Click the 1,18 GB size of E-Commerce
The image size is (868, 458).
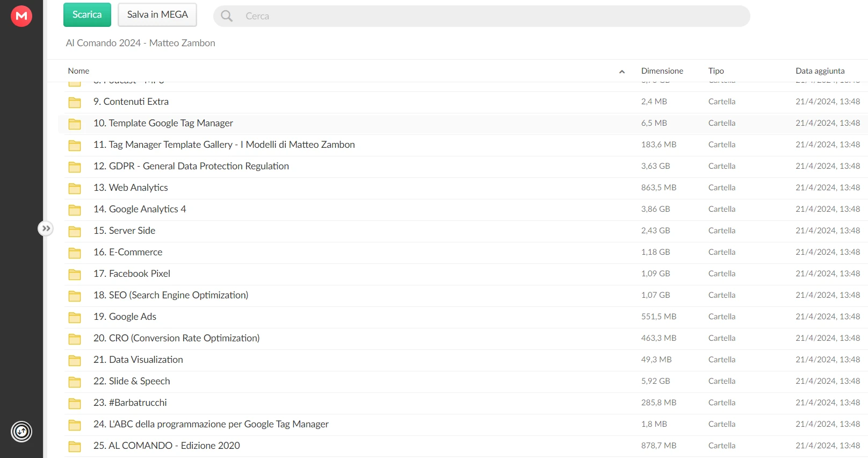655,252
